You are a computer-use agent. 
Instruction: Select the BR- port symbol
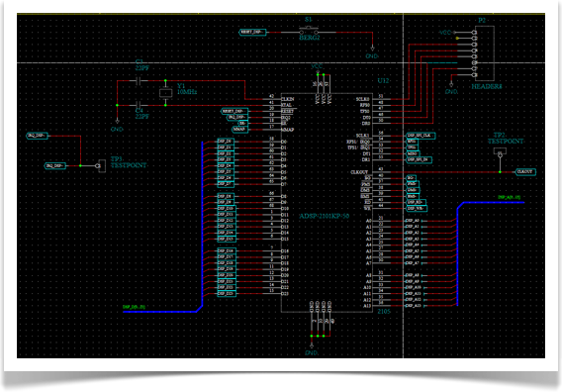click(x=242, y=124)
